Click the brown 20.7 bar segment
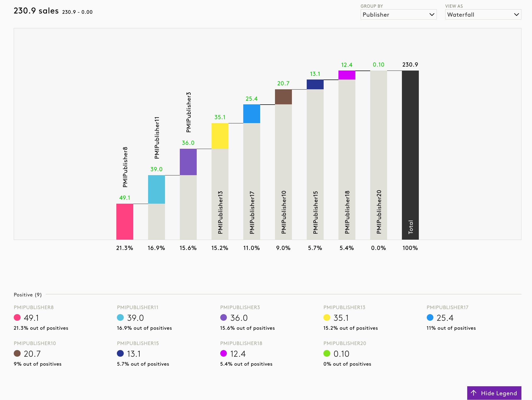532x400 pixels. [x=283, y=97]
